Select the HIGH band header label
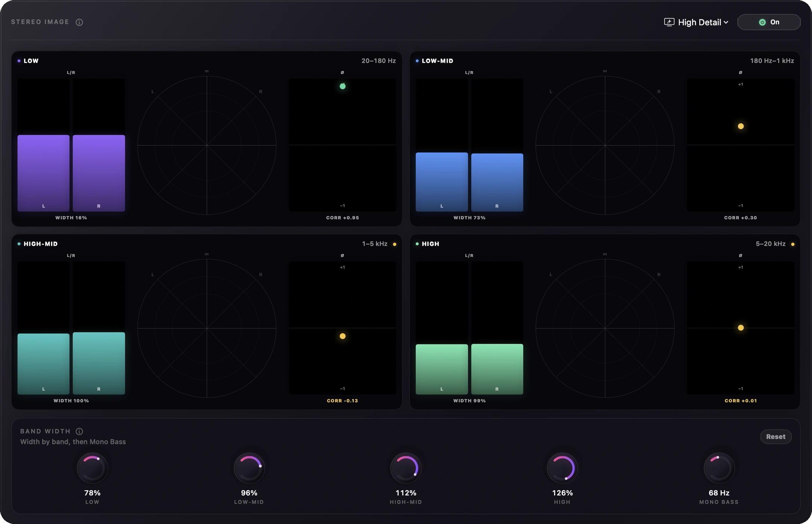The width and height of the screenshot is (812, 524). click(430, 244)
